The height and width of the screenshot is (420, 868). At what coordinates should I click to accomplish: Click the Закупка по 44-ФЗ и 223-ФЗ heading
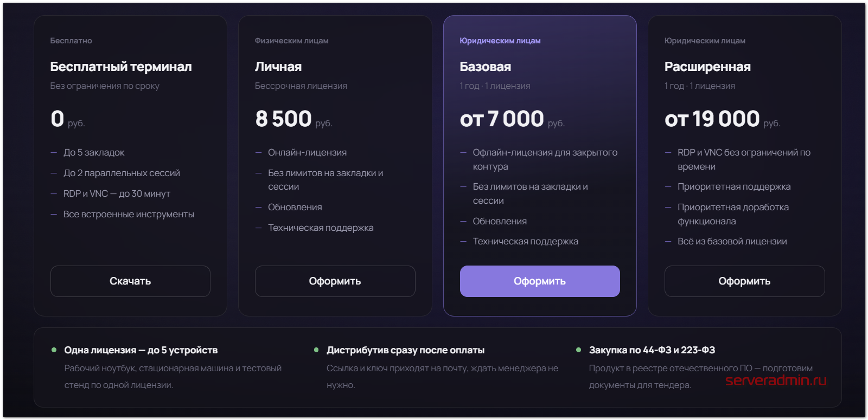pos(652,350)
